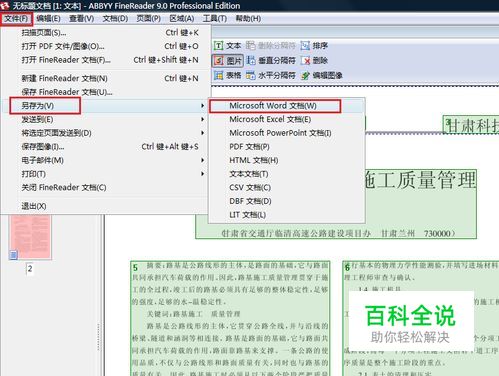The height and width of the screenshot is (376, 499).
Task: Click the 排序 order areas icon
Action: (x=305, y=46)
